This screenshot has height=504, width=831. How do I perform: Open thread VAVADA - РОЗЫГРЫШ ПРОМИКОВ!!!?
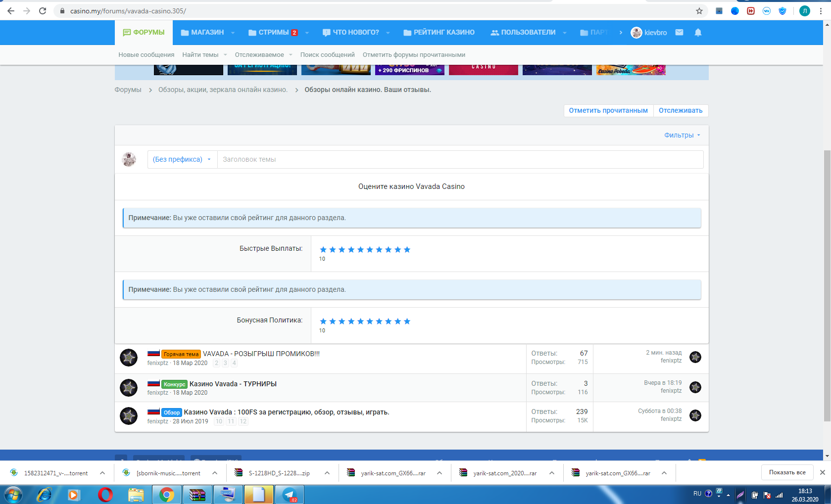point(261,354)
